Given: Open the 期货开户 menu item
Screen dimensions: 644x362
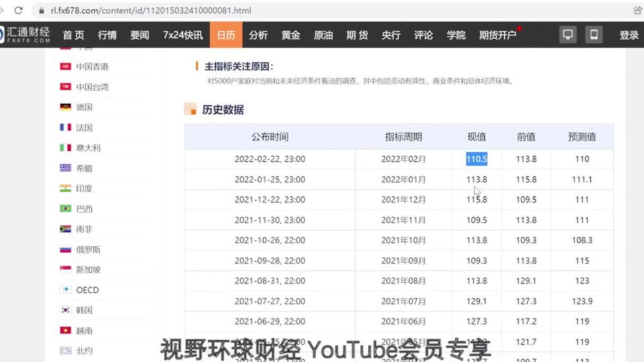Looking at the screenshot, I should [498, 35].
